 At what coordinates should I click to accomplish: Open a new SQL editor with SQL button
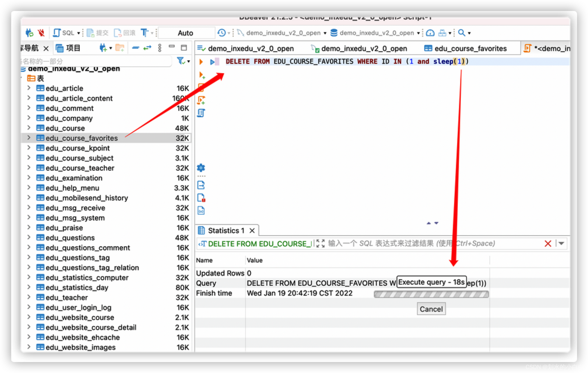coord(64,33)
